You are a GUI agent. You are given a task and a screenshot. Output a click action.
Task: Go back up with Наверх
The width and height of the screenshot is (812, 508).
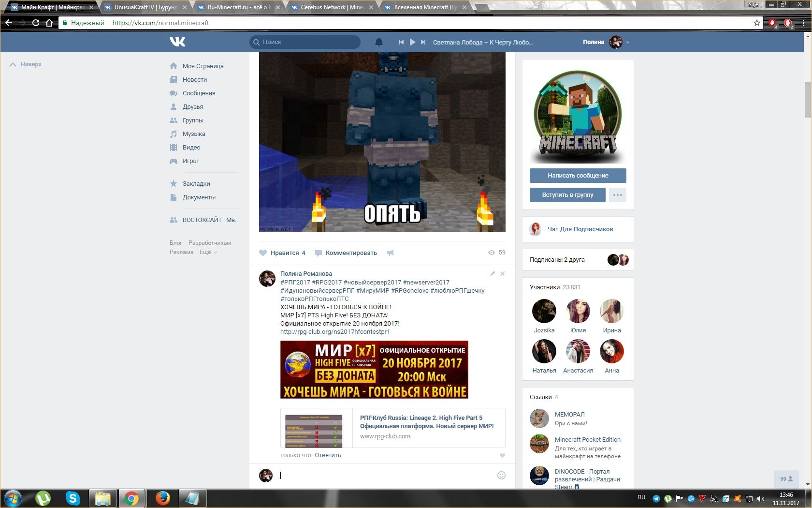[26, 64]
